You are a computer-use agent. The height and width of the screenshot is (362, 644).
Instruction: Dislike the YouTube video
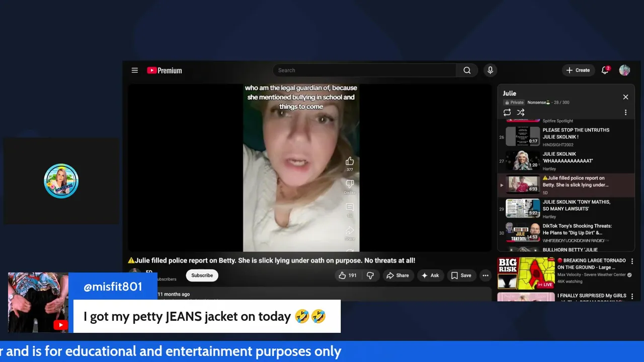click(x=370, y=276)
